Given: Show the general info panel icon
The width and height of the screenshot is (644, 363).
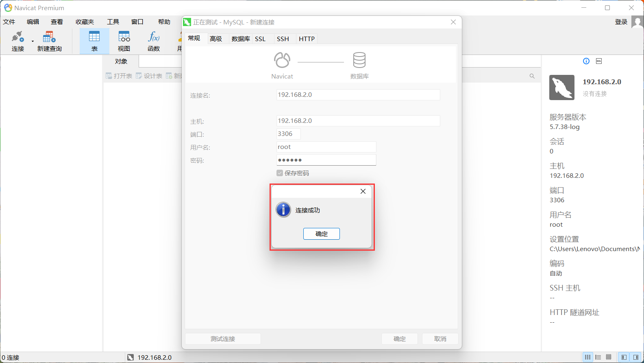Looking at the screenshot, I should [586, 61].
